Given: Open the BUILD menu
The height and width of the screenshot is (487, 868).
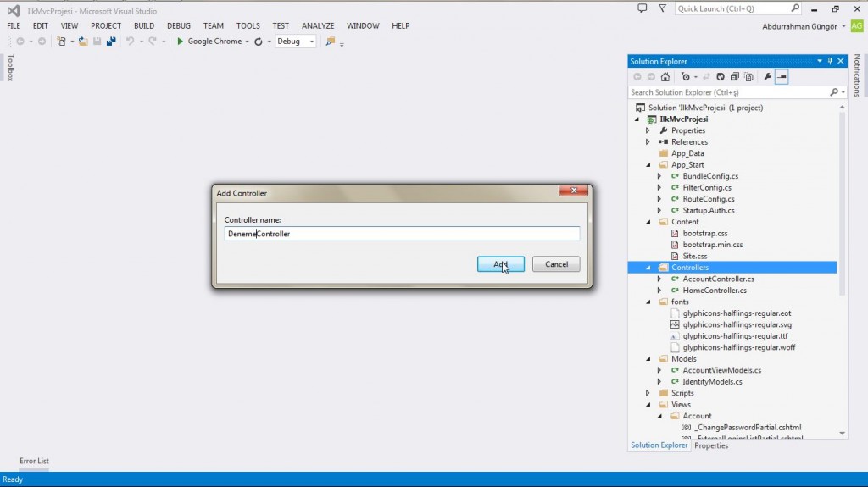Looking at the screenshot, I should tap(143, 26).
